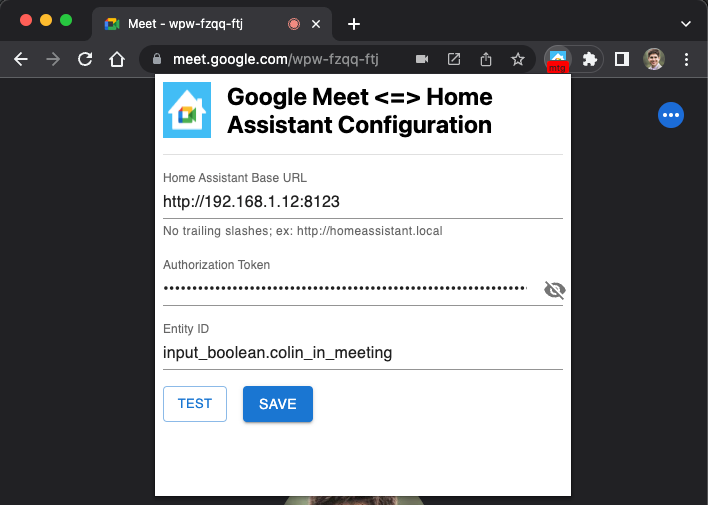The width and height of the screenshot is (708, 505).
Task: Reload the Meet page
Action: [x=85, y=59]
